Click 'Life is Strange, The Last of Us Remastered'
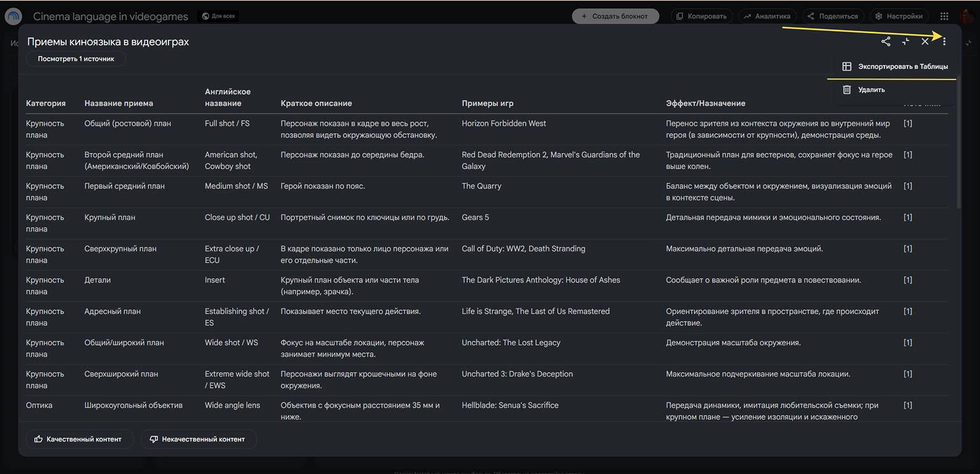The width and height of the screenshot is (980, 474). click(536, 311)
